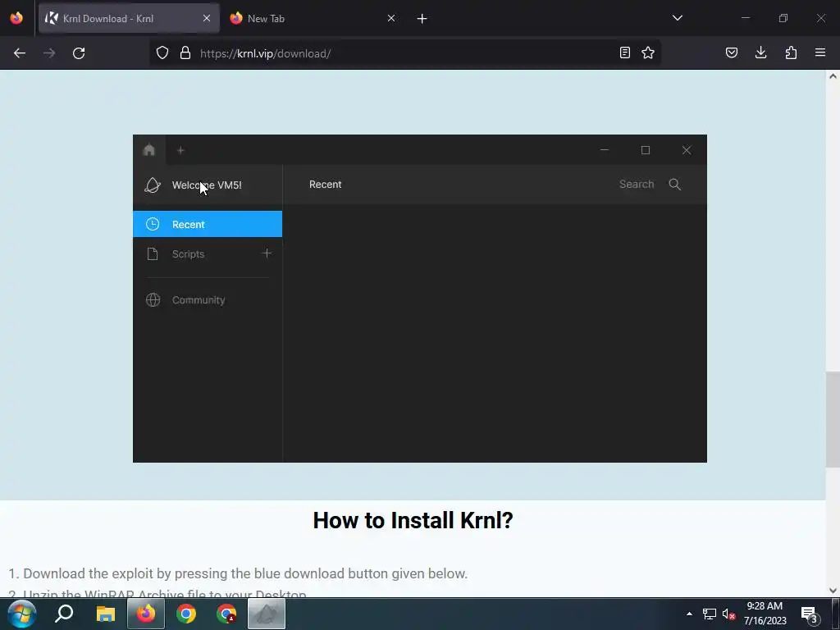The width and height of the screenshot is (840, 630).
Task: Select the grayed Krnl app taskbar icon
Action: tap(267, 614)
